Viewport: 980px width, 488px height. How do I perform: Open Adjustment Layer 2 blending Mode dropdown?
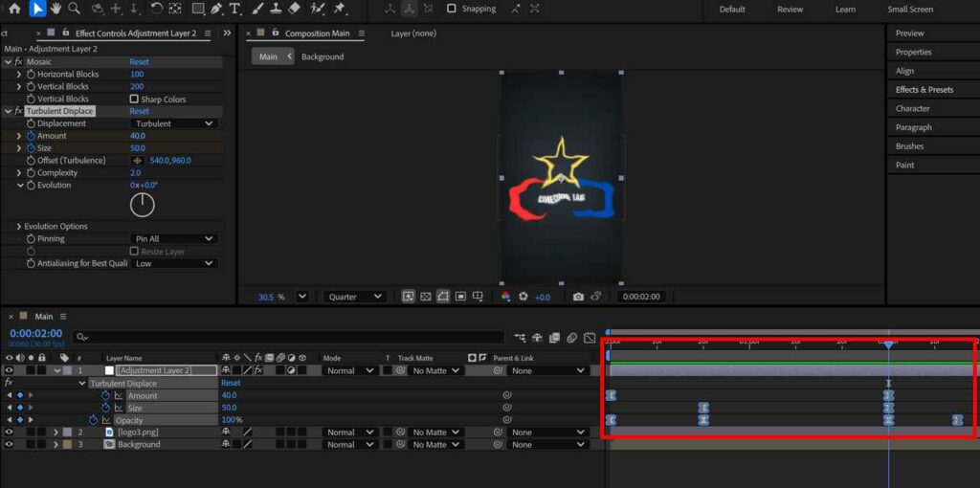(x=349, y=370)
